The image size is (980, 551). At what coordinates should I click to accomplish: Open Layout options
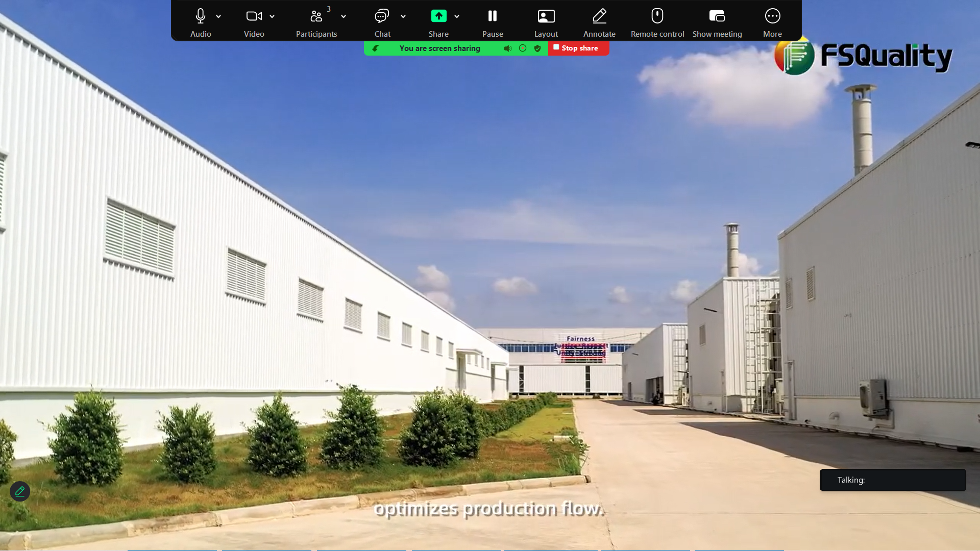(546, 17)
